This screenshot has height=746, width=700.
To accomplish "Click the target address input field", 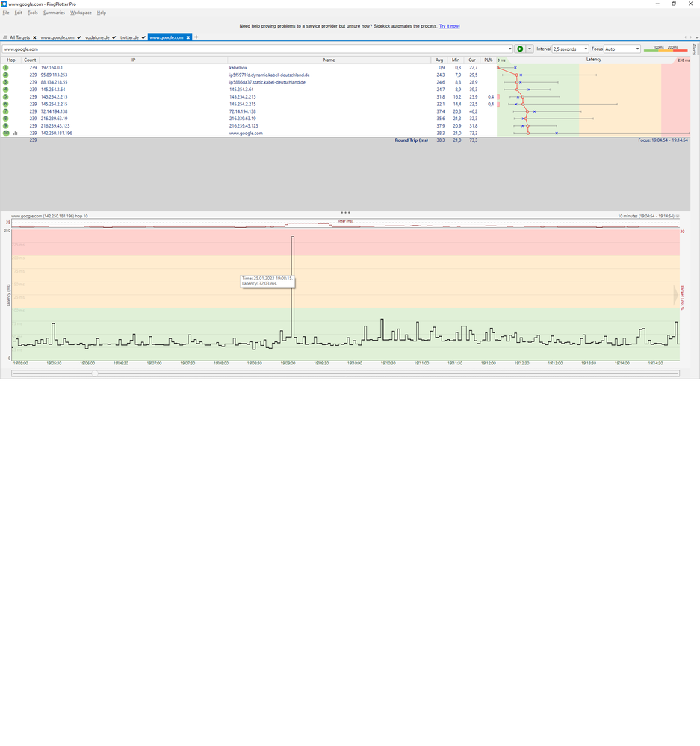I will (x=255, y=49).
